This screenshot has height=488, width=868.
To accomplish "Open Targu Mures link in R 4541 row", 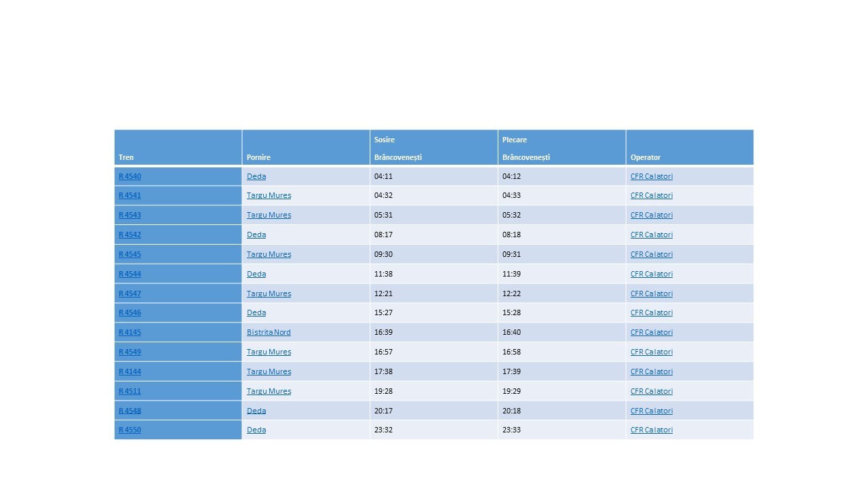I will pos(269,195).
